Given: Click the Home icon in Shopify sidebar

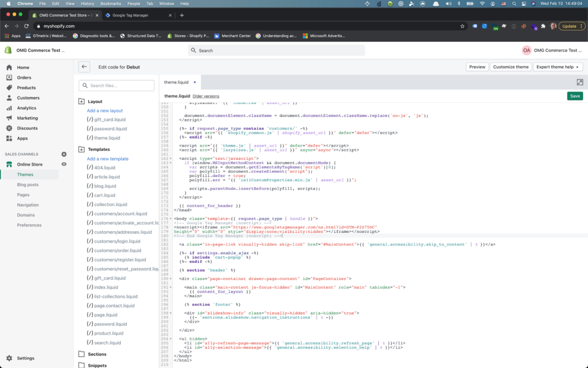Looking at the screenshot, I should [9, 68].
